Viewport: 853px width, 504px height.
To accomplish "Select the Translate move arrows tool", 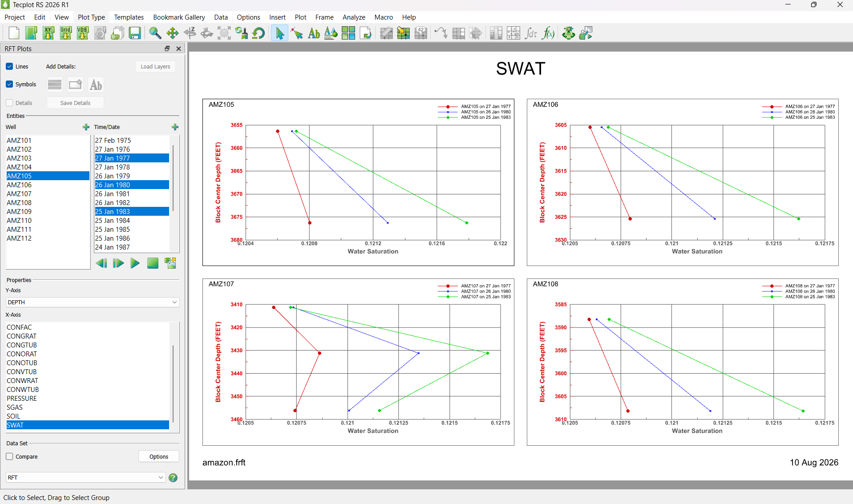I will coord(172,33).
